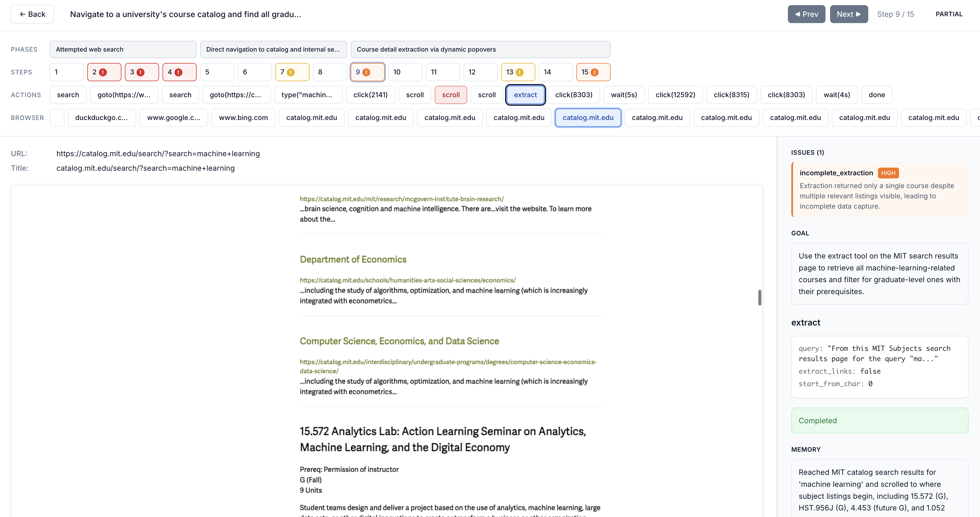This screenshot has width=980, height=517.
Task: Click the page preview vertical scrollbar
Action: 759,298
